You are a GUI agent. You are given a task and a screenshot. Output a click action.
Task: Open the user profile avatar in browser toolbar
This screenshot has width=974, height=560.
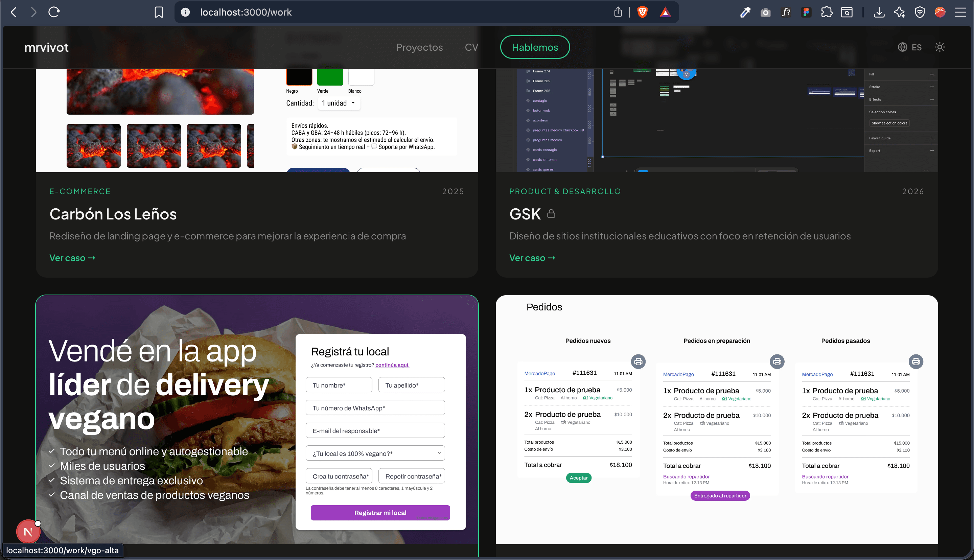(x=940, y=12)
